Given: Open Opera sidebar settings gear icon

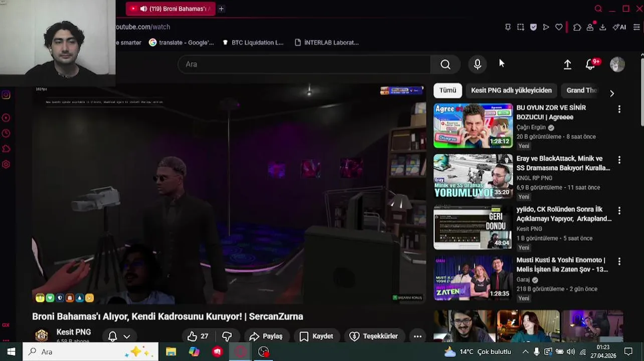Looking at the screenshot, I should click(6, 164).
